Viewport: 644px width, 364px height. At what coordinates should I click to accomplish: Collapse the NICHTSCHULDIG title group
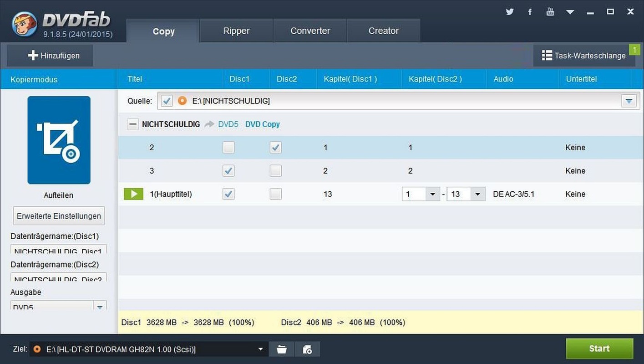[132, 124]
